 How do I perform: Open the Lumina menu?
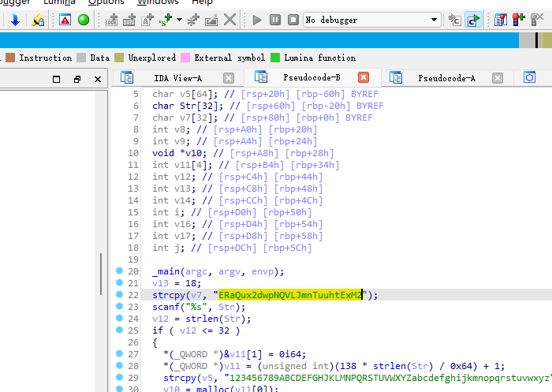coord(59,2)
